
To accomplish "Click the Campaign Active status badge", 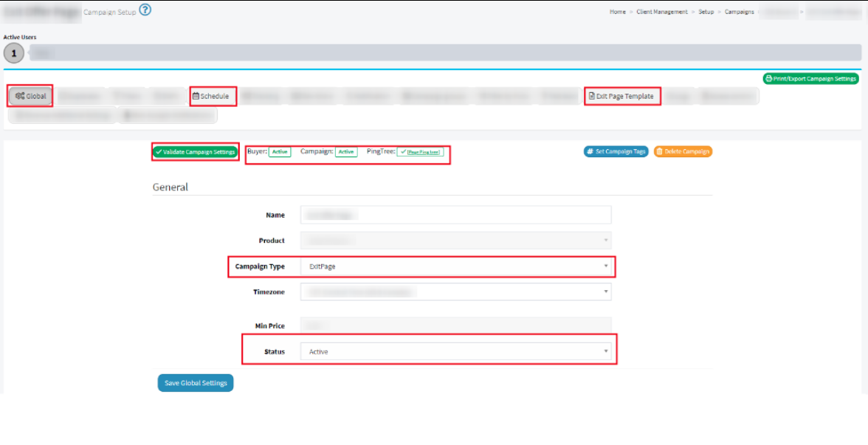I will click(x=346, y=151).
